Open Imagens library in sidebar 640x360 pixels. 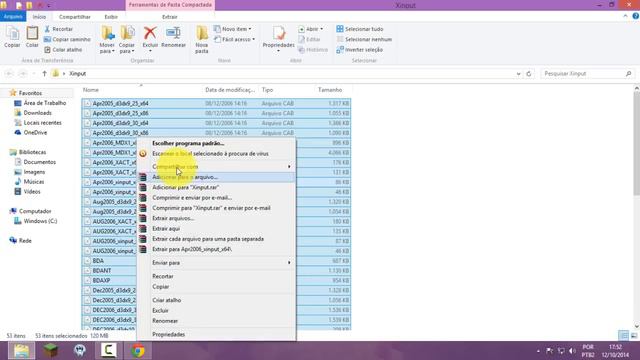pos(30,172)
